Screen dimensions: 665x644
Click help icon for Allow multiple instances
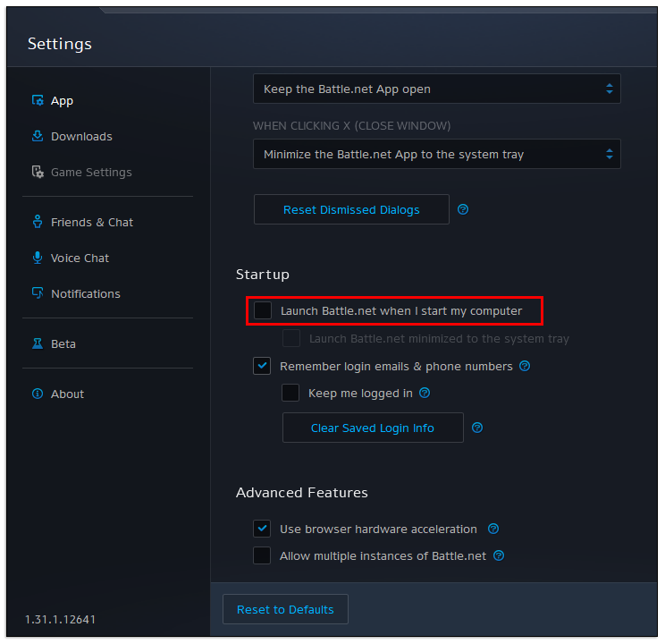499,555
